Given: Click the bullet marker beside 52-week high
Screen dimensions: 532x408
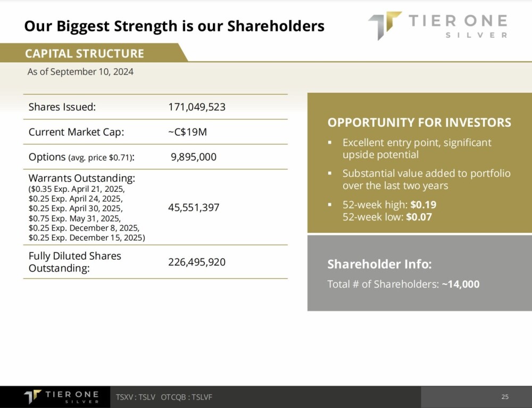Looking at the screenshot, I should pos(330,205).
